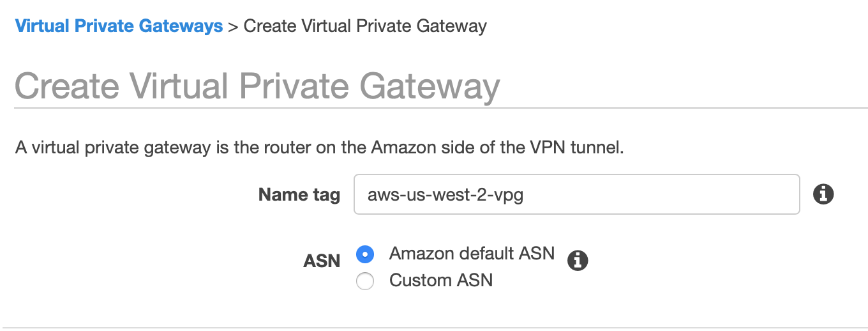Click the 'Name tag' field label
The width and height of the screenshot is (868, 331).
click(x=299, y=195)
